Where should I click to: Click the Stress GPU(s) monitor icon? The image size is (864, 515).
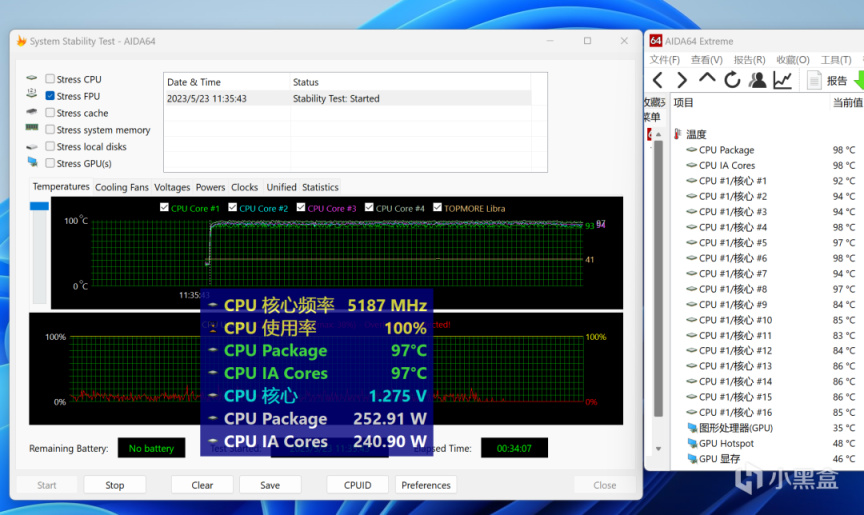(x=33, y=162)
